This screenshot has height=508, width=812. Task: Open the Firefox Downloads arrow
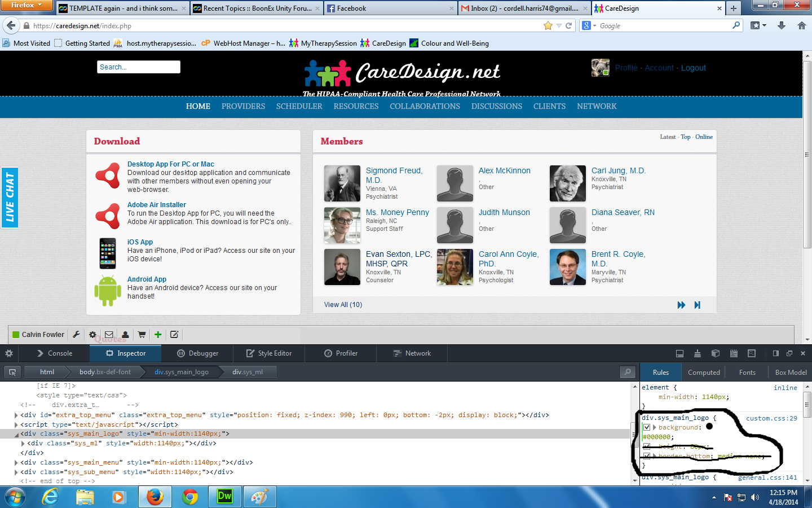782,25
